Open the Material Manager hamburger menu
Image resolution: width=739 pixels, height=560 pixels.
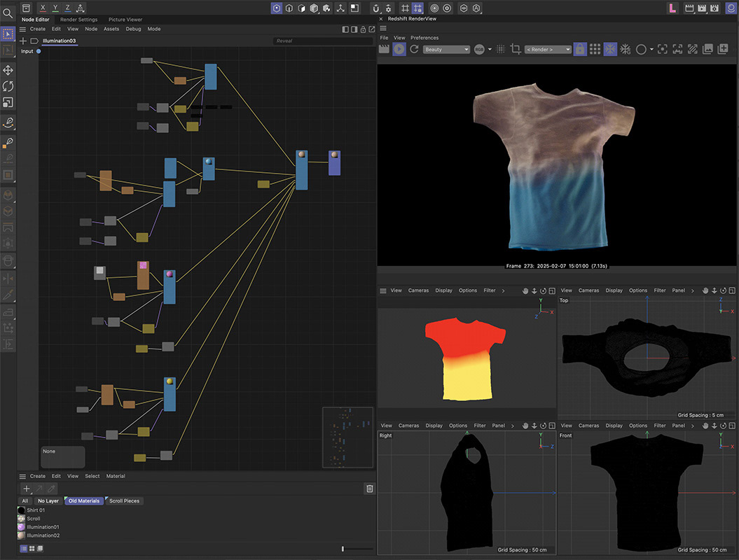tap(22, 476)
